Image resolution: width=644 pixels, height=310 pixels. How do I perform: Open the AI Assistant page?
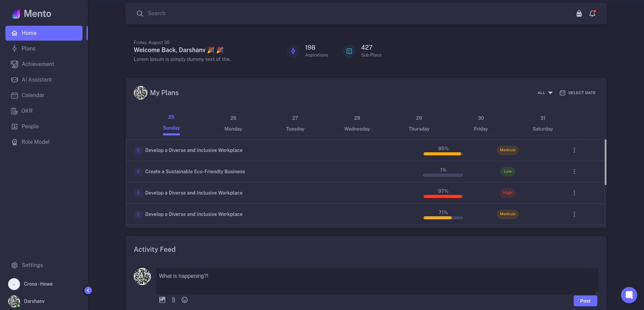click(x=37, y=80)
